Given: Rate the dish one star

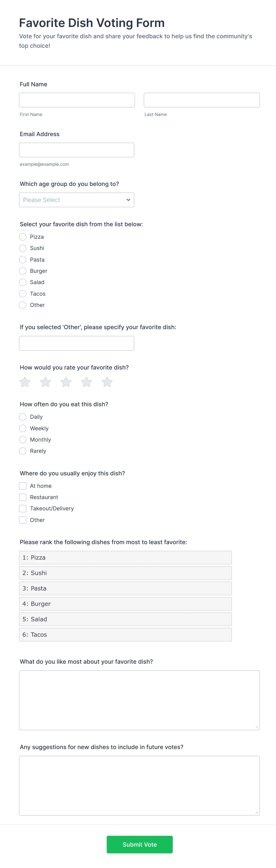Looking at the screenshot, I should (x=25, y=382).
